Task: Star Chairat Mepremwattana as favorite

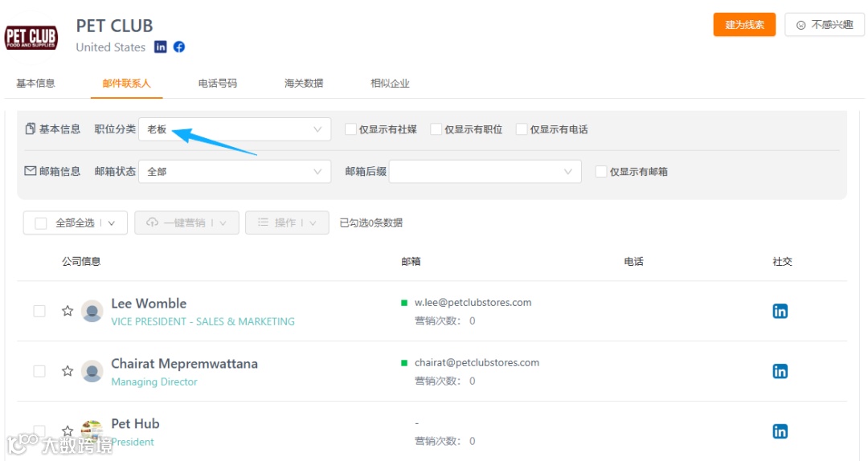Action: [x=68, y=371]
